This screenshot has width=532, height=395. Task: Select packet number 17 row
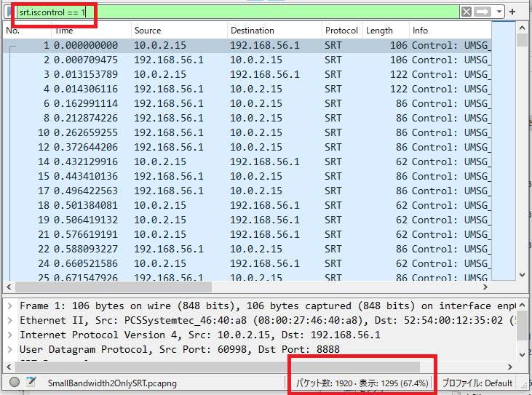[x=247, y=191]
